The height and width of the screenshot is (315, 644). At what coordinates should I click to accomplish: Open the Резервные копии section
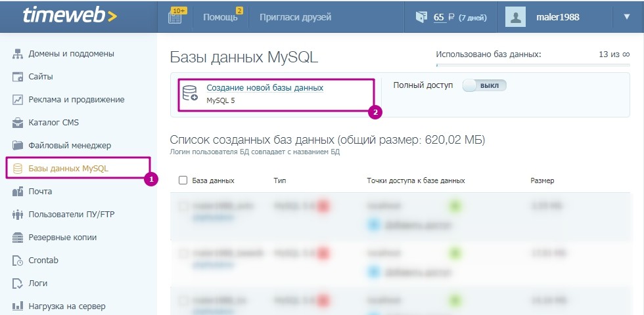click(x=62, y=238)
